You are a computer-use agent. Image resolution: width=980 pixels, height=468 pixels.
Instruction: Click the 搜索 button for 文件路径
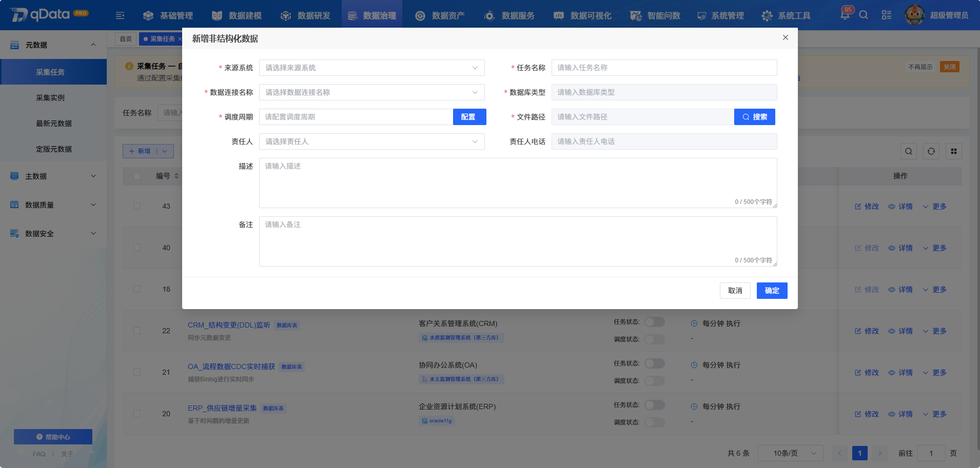tap(755, 117)
